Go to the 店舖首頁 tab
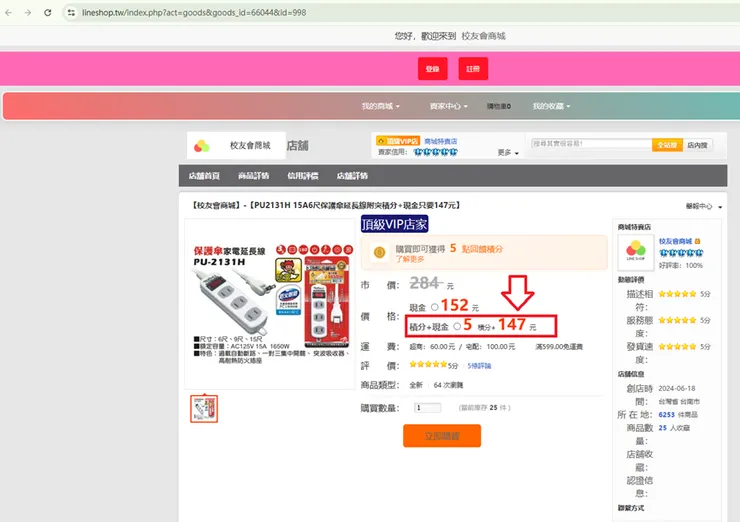The width and height of the screenshot is (740, 522). click(204, 176)
